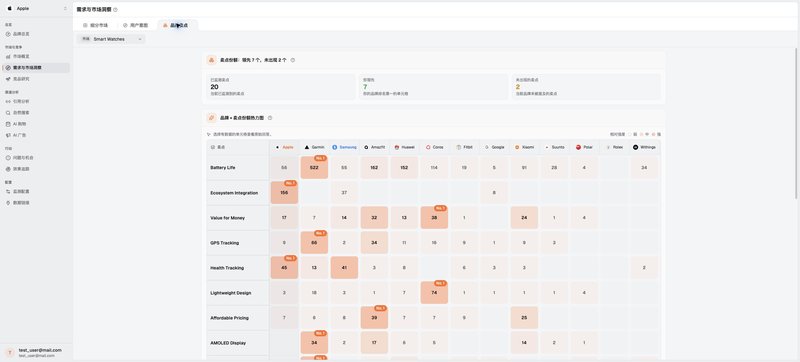The width and height of the screenshot is (800, 362).
Task: Select 需求与市场洞察 sidebar item
Action: pos(36,67)
